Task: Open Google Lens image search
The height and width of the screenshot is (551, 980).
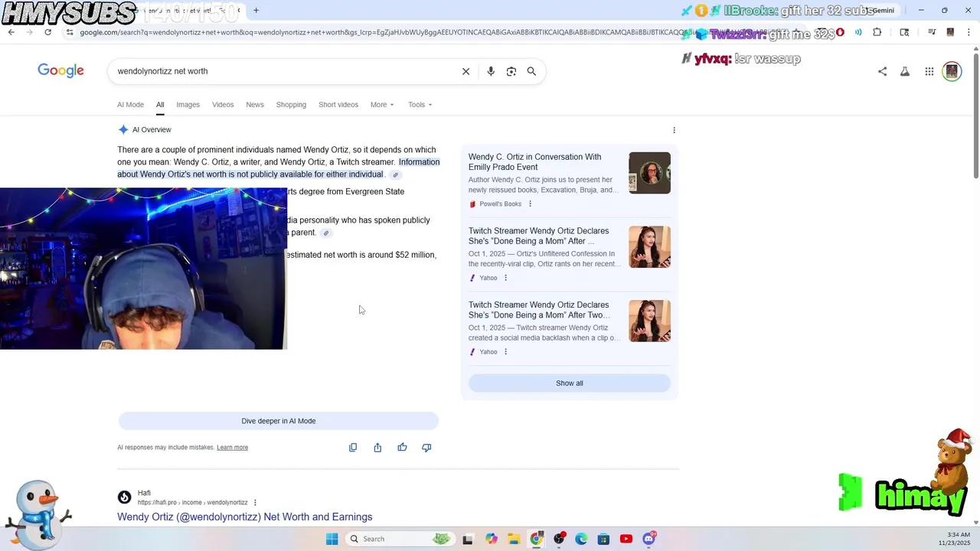Action: click(511, 71)
